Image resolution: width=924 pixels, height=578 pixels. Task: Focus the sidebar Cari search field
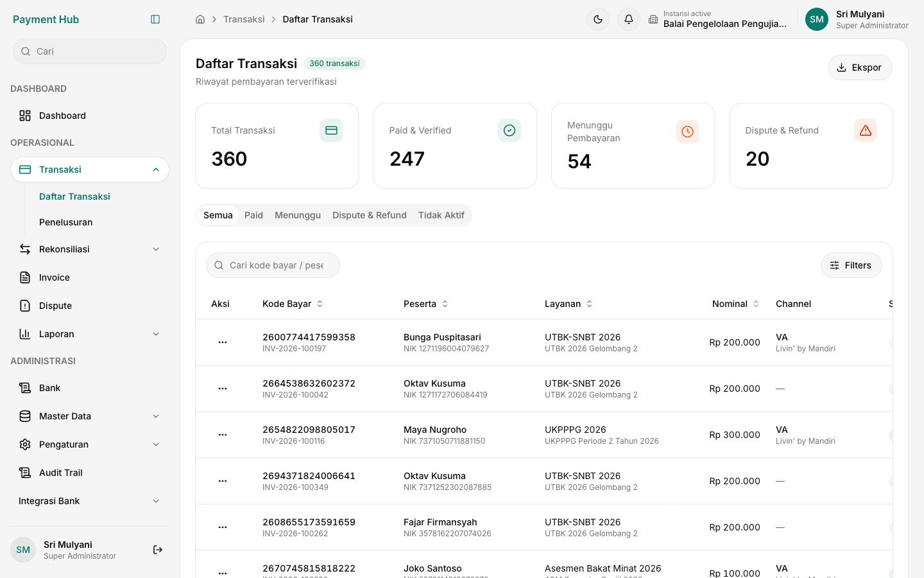(90, 51)
